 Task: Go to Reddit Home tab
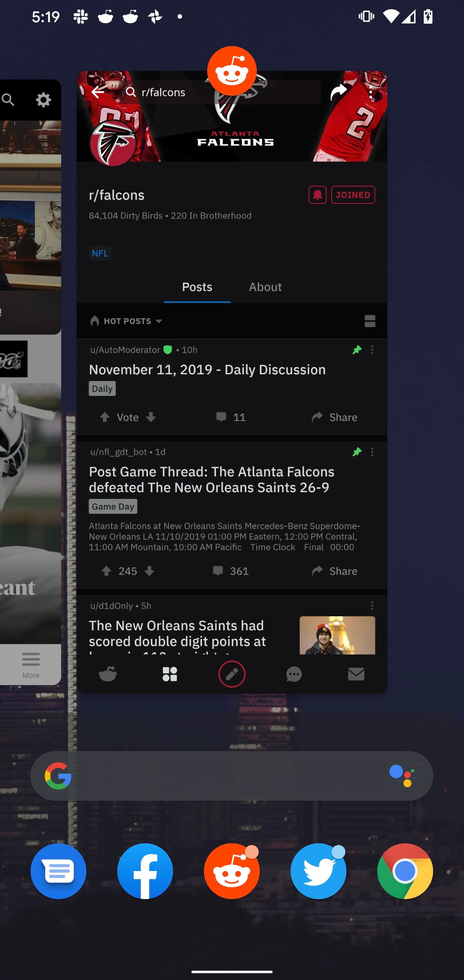108,674
